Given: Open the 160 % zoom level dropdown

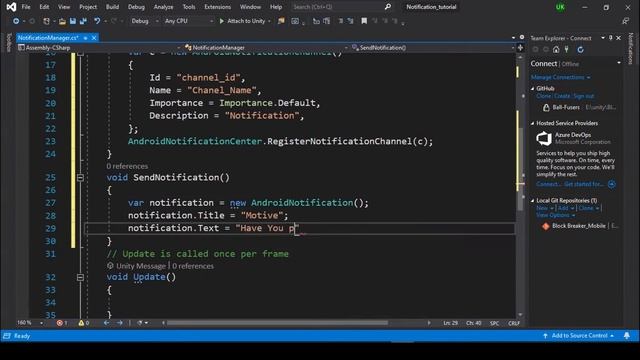Looking at the screenshot, I should click(x=30, y=323).
